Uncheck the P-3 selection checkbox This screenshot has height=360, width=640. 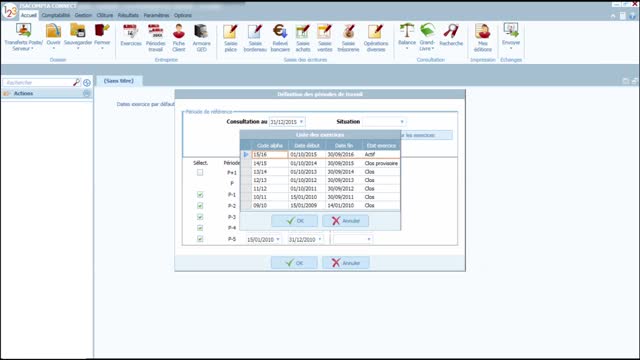coord(200,217)
